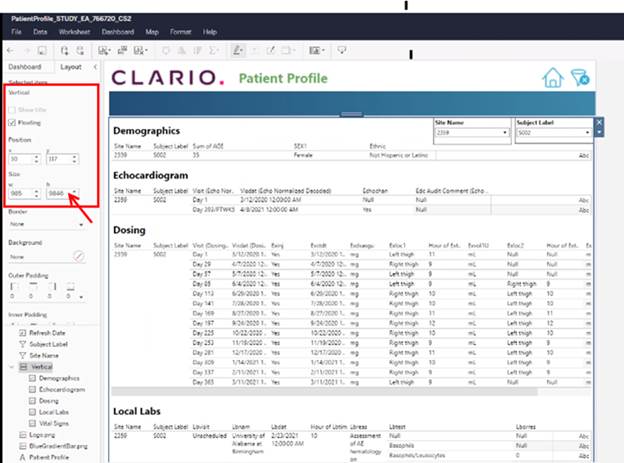Click the Sum totals toolbar icon
The width and height of the screenshot is (624, 463).
coord(214,51)
